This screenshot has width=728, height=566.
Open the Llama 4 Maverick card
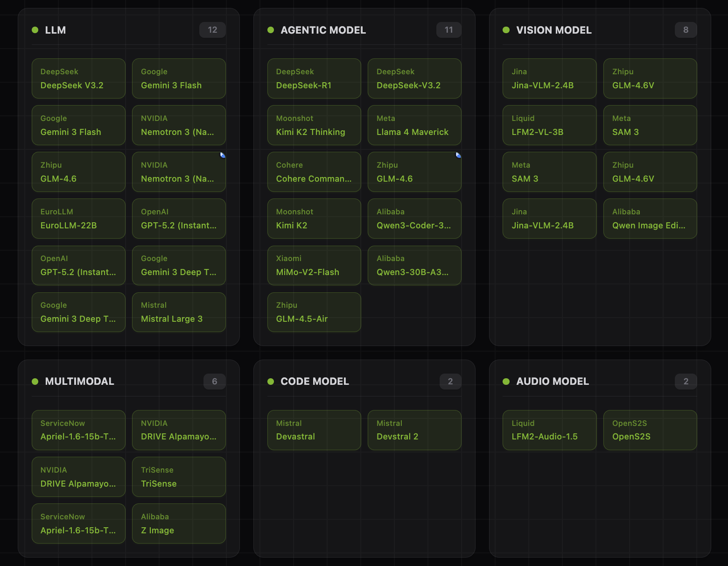point(414,125)
